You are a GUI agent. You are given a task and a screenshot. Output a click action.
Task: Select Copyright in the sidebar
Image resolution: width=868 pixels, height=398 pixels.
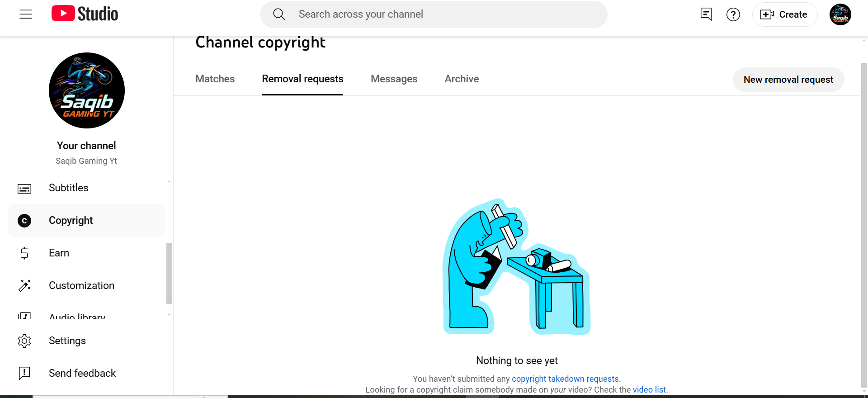(x=87, y=221)
